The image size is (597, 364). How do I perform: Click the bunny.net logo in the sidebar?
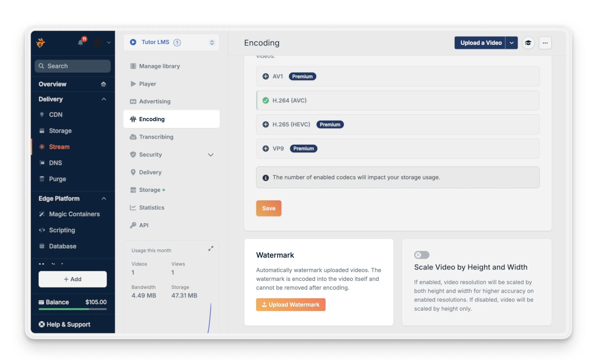click(41, 43)
